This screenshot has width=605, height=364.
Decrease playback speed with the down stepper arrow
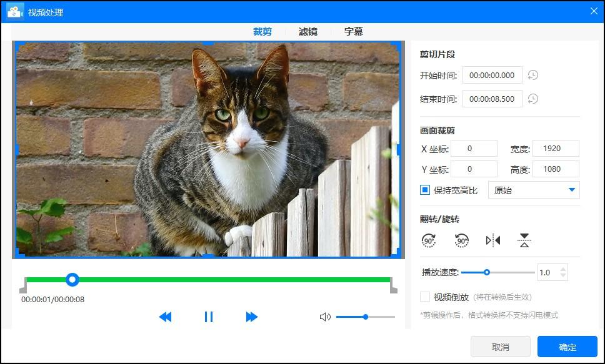click(x=563, y=275)
